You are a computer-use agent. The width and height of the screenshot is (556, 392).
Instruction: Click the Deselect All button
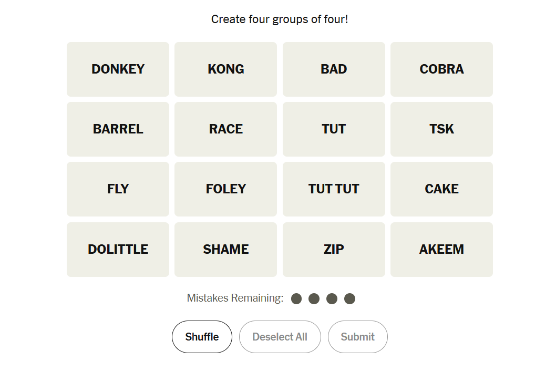pos(280,337)
